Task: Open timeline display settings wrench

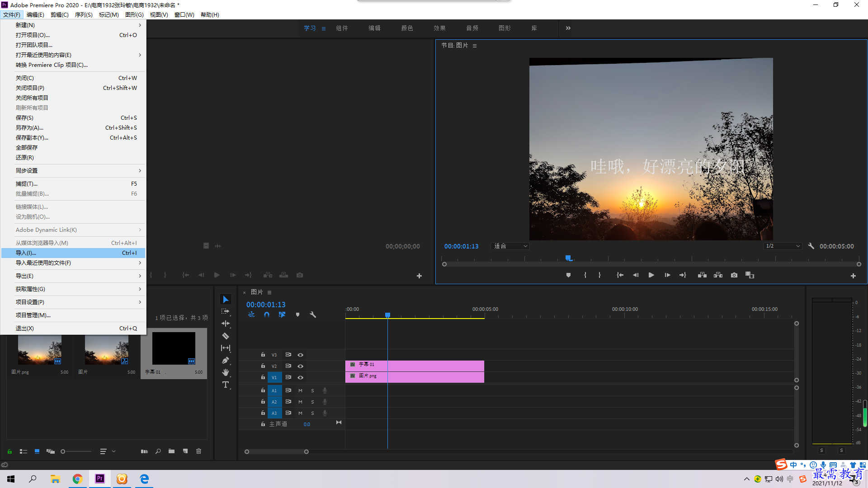Action: tap(313, 314)
